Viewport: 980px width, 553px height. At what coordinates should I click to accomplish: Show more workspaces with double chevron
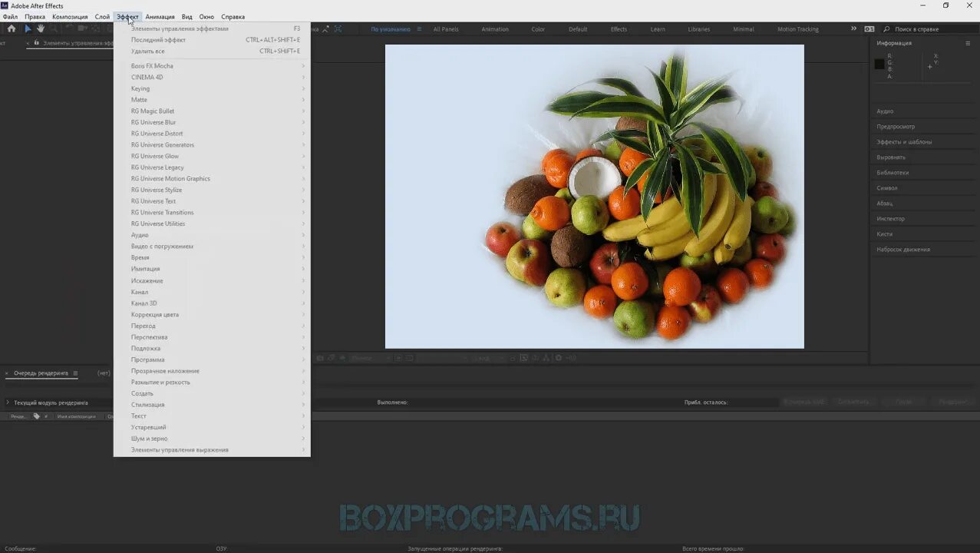(x=853, y=28)
